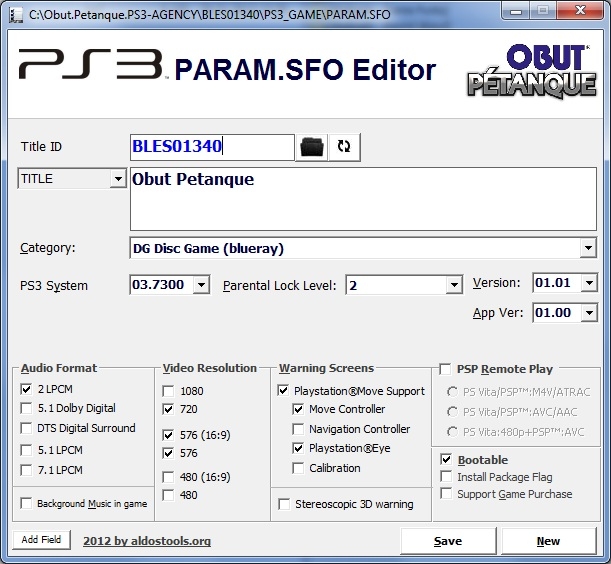
Task: Enable 5.1 Dolby Digital audio
Action: [x=26, y=408]
